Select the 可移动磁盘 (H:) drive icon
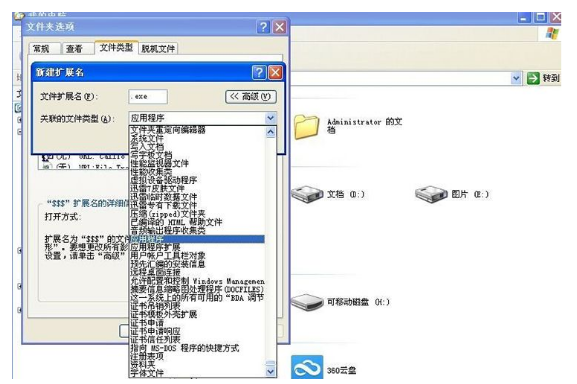Screen dimensions: 577x384 308,302
